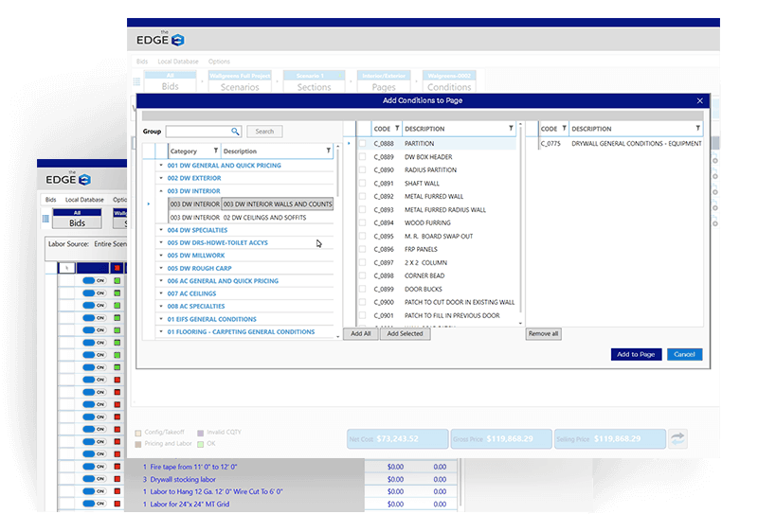Filter the CODE column in available conditions

397,129
